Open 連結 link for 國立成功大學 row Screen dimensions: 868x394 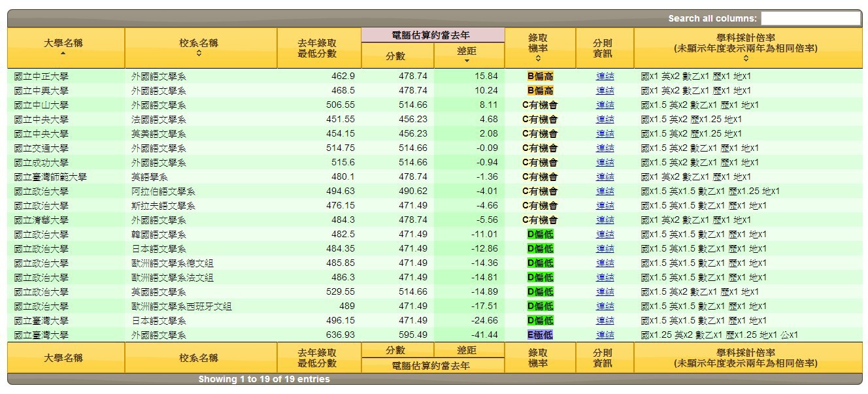(605, 162)
